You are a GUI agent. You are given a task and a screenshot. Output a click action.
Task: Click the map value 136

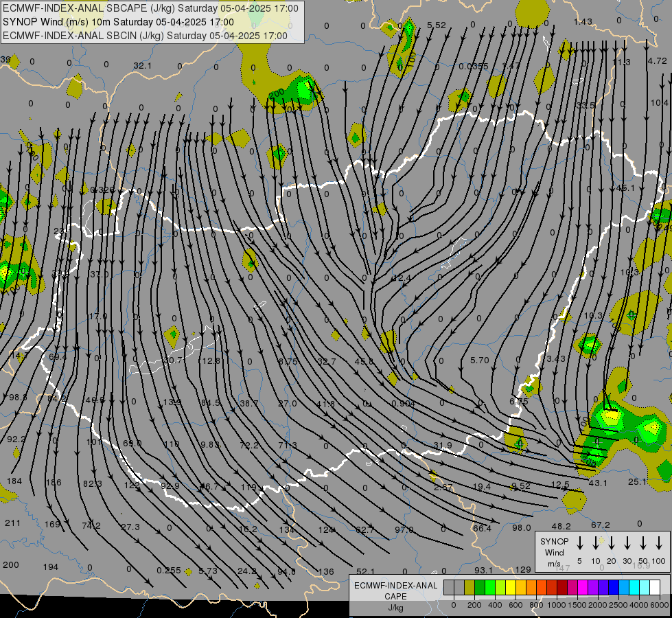tap(326, 572)
